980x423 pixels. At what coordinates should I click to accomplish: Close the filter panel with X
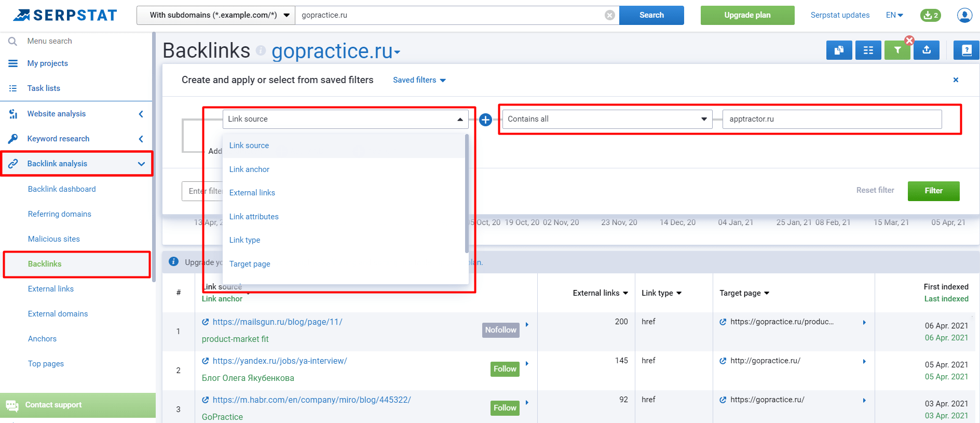point(956,80)
